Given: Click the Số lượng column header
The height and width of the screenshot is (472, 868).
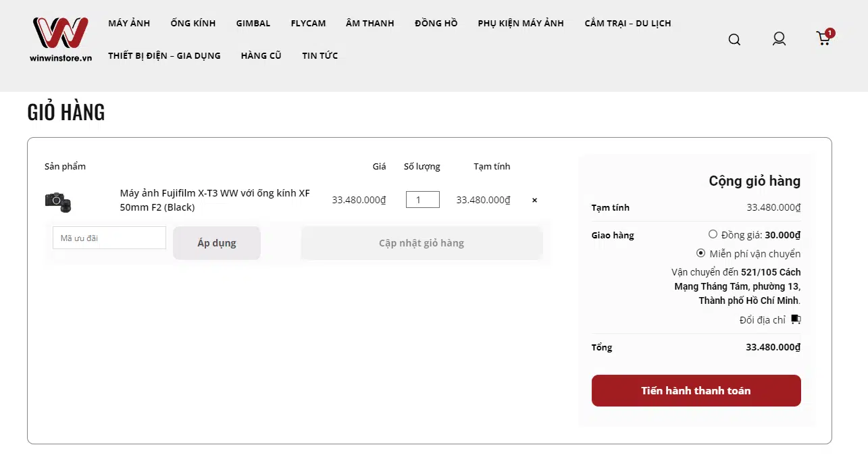Looking at the screenshot, I should [422, 166].
